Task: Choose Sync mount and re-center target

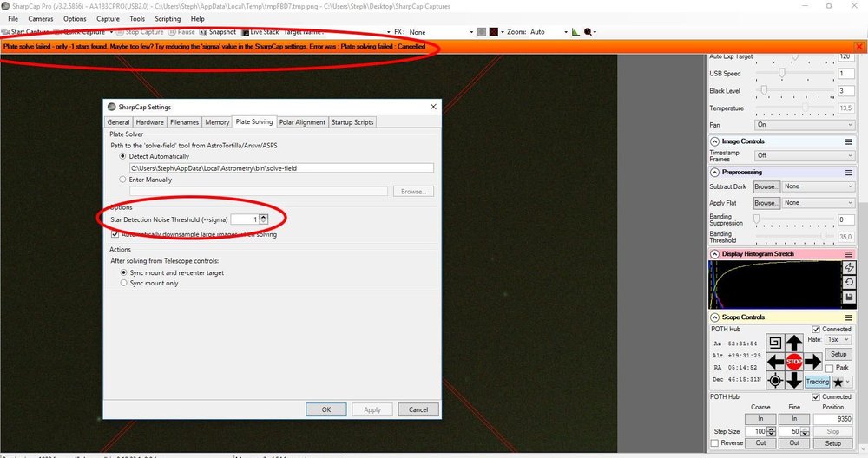Action: [x=124, y=272]
